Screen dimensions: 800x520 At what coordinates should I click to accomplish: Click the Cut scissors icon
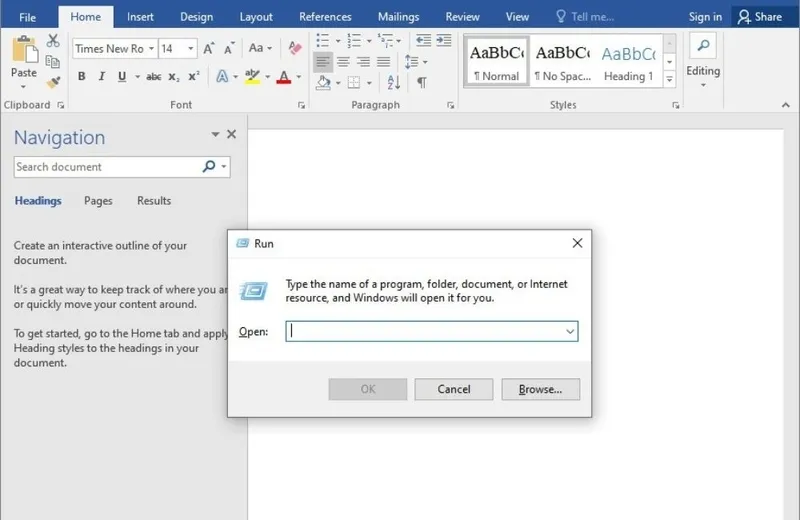tap(53, 40)
